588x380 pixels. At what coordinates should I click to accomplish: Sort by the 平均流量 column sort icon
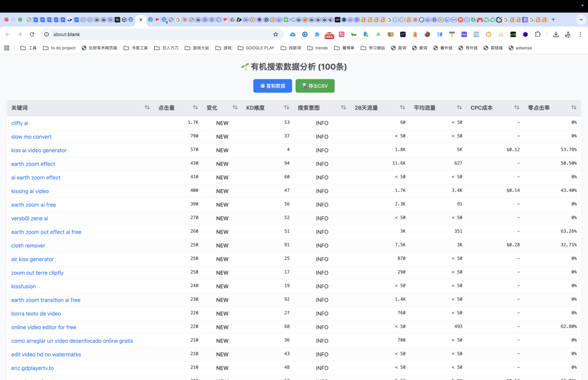(460, 108)
